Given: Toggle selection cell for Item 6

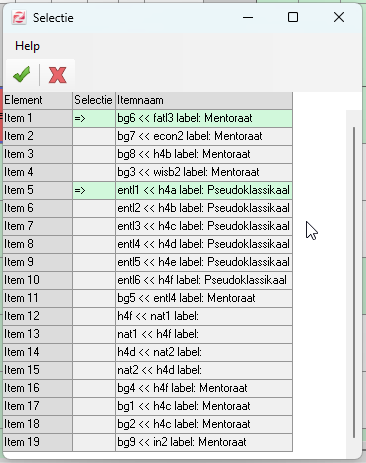Looking at the screenshot, I should 94,208.
